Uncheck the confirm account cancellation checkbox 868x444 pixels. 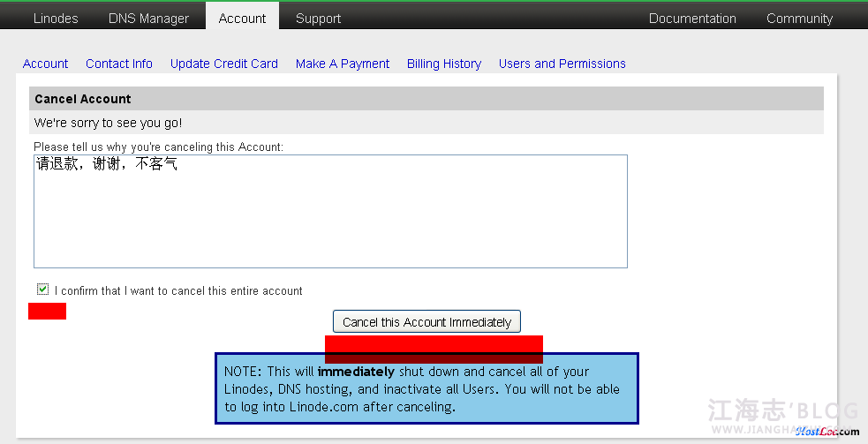point(42,290)
